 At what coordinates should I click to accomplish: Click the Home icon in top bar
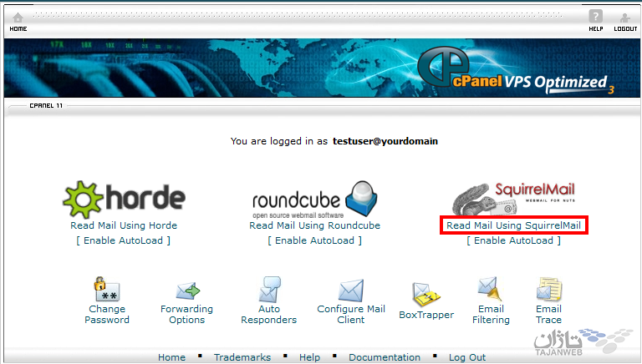coord(18,18)
